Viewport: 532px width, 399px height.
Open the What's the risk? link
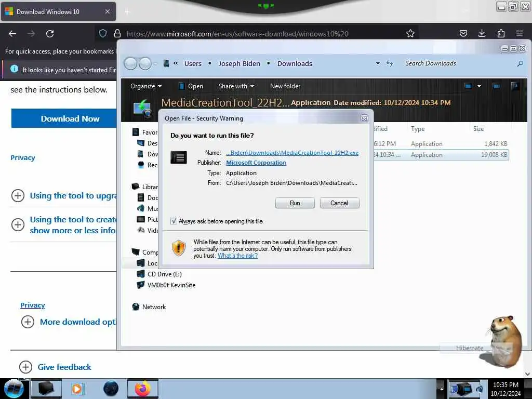(x=237, y=256)
